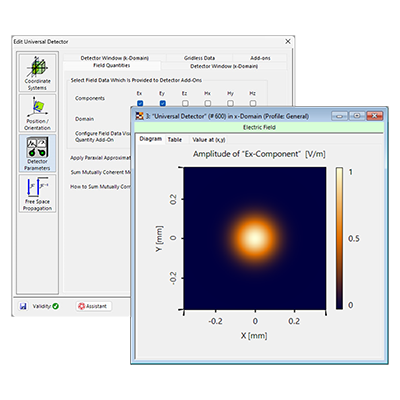Open the Coordinate Systems page icon

37,72
